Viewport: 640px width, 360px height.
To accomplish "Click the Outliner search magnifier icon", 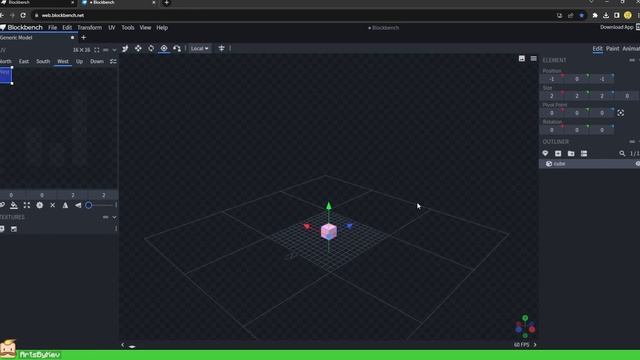I will coord(622,153).
